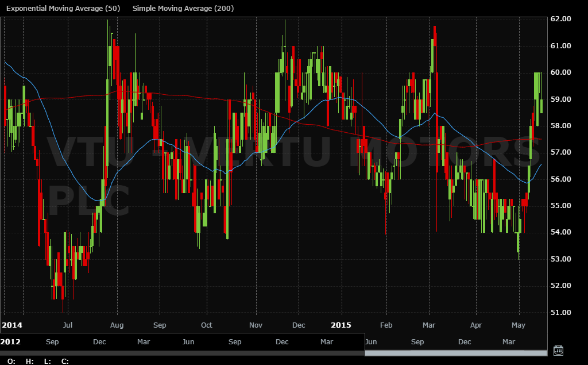Select the Oct marker on the date axis

[207, 325]
